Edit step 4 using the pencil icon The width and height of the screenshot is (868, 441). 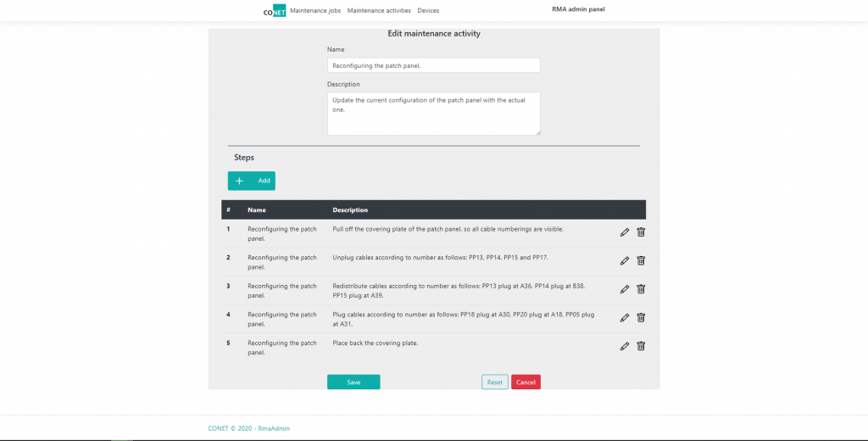[625, 317]
